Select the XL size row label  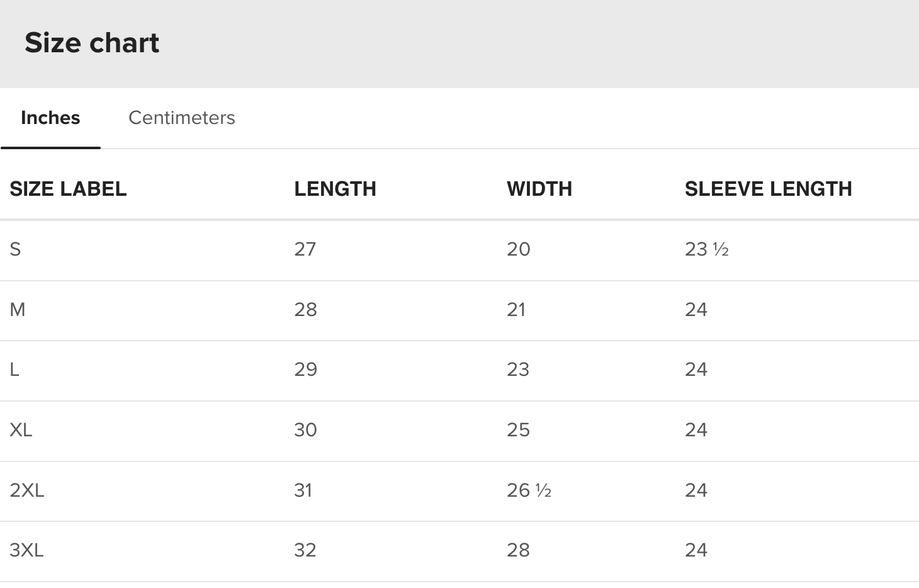(x=21, y=430)
